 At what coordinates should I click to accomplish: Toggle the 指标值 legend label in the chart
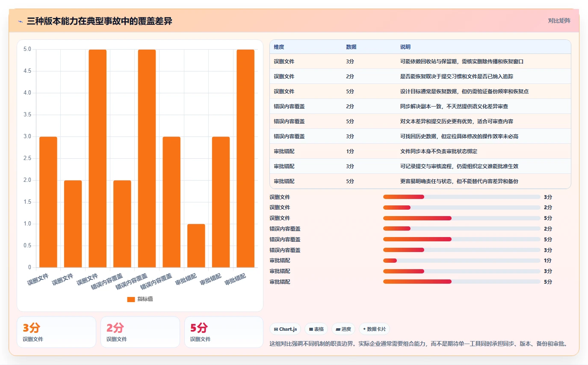[x=145, y=299]
